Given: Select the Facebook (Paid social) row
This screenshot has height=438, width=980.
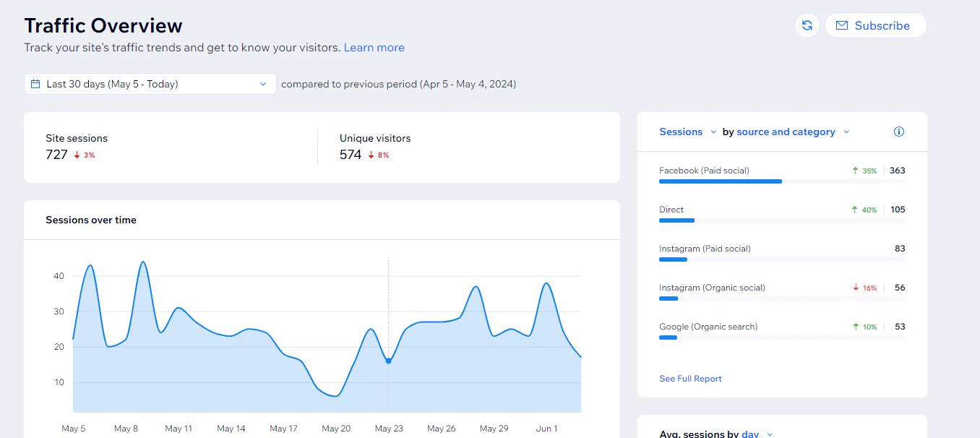Looking at the screenshot, I should pyautogui.click(x=782, y=175).
